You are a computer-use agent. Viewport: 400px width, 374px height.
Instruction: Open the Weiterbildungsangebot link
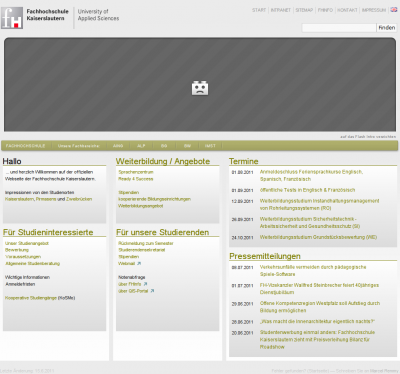tap(141, 206)
